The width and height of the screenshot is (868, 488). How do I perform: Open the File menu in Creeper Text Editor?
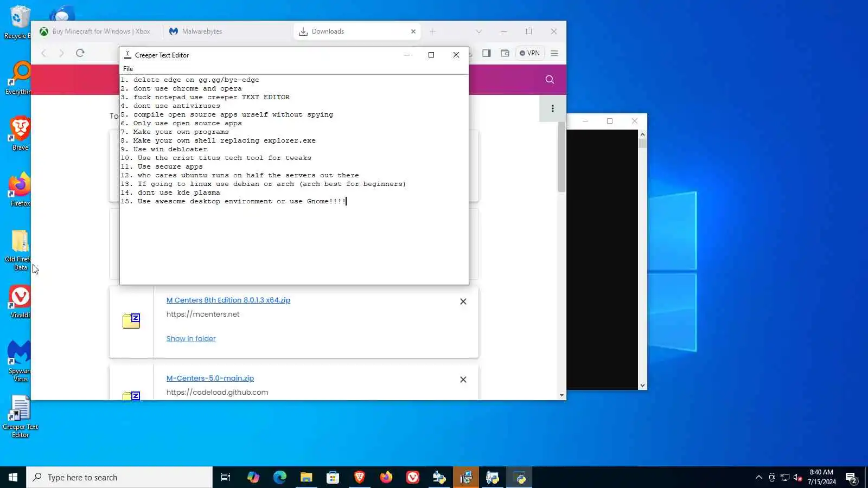point(128,69)
